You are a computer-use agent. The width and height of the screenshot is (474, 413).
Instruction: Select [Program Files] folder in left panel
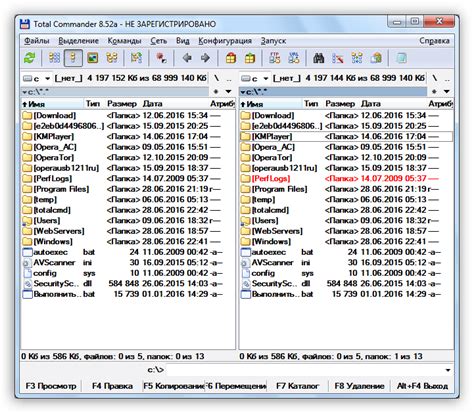point(128,189)
